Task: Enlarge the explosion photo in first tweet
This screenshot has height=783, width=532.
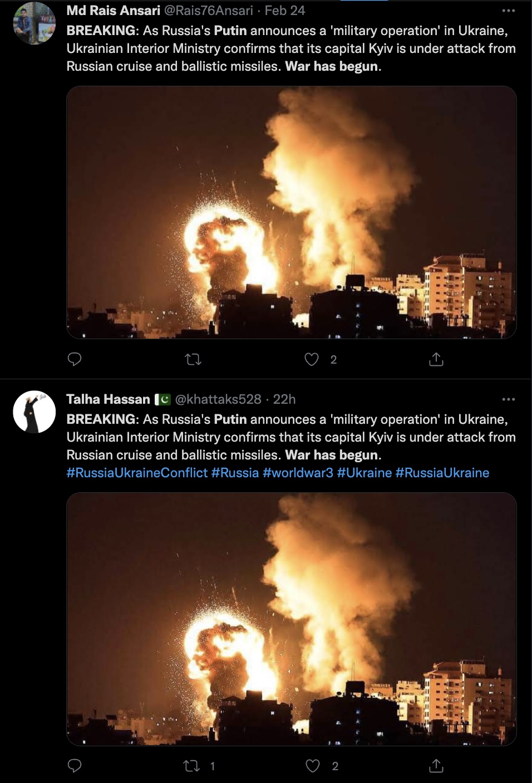Action: coord(292,212)
